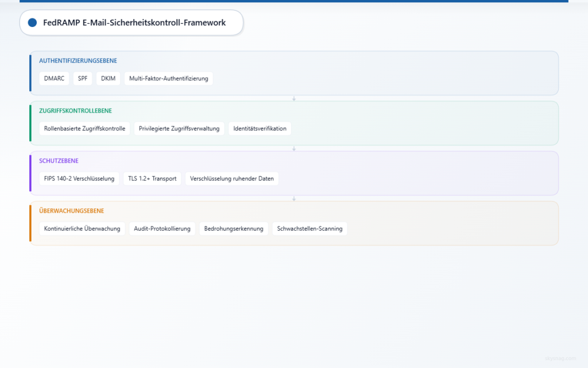This screenshot has width=588, height=368.
Task: Enable the FIPS 140-2 Verschlüsselung control
Action: 79,178
